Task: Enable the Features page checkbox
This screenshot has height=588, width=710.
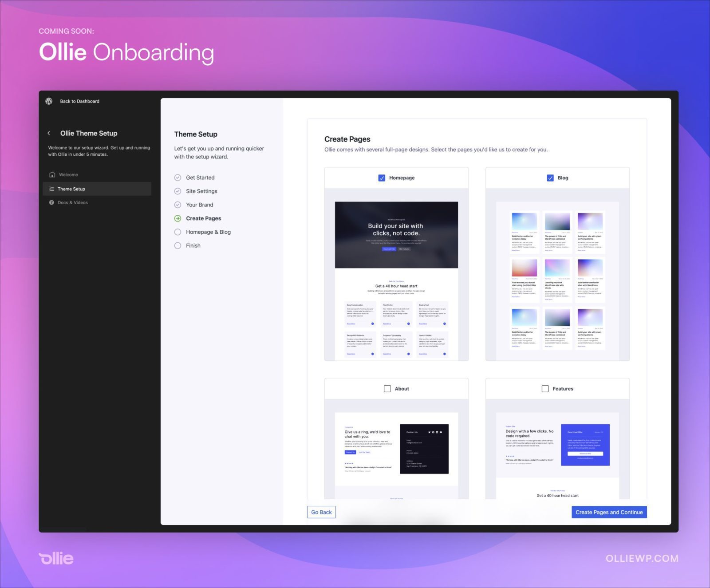Action: tap(545, 388)
